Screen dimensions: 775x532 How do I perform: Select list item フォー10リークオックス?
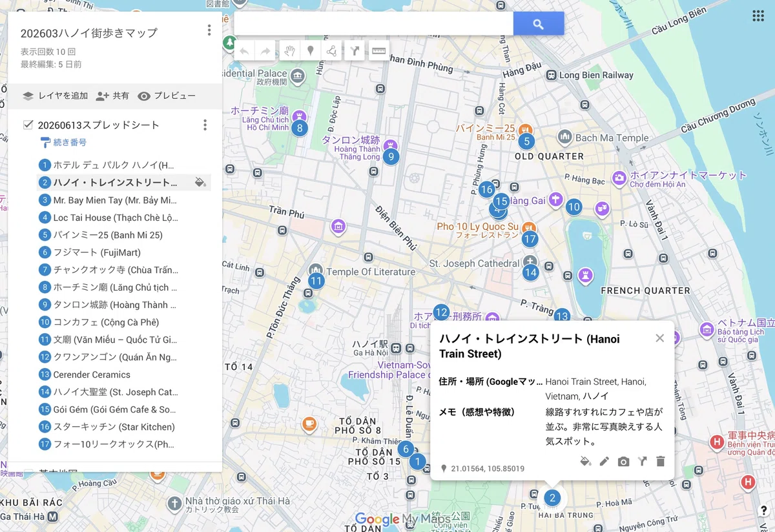(x=125, y=444)
